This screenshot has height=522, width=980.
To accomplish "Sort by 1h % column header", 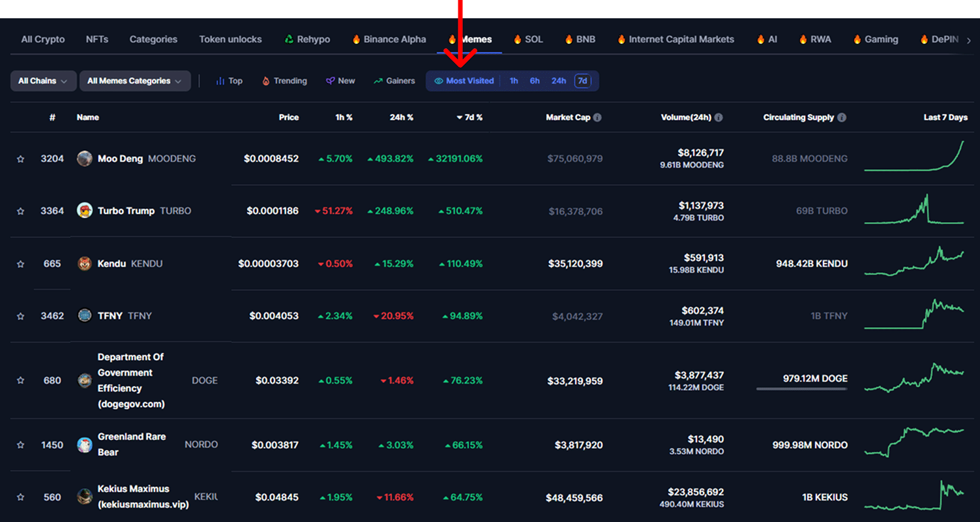I will coord(344,117).
